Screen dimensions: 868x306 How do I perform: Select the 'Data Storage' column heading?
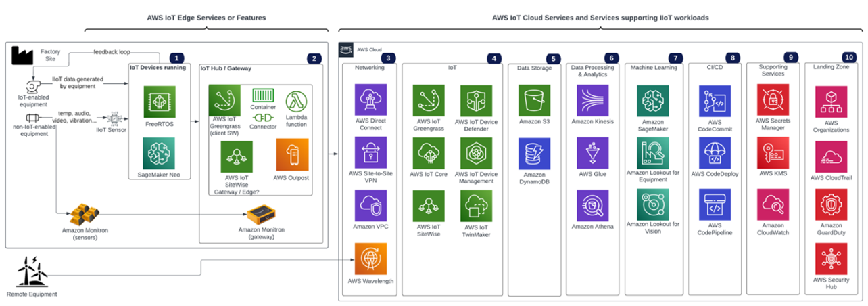pos(535,68)
